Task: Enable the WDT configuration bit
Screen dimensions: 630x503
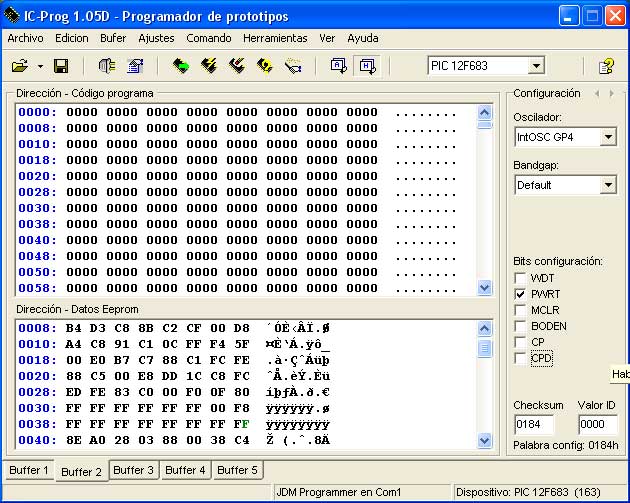Action: [x=520, y=278]
